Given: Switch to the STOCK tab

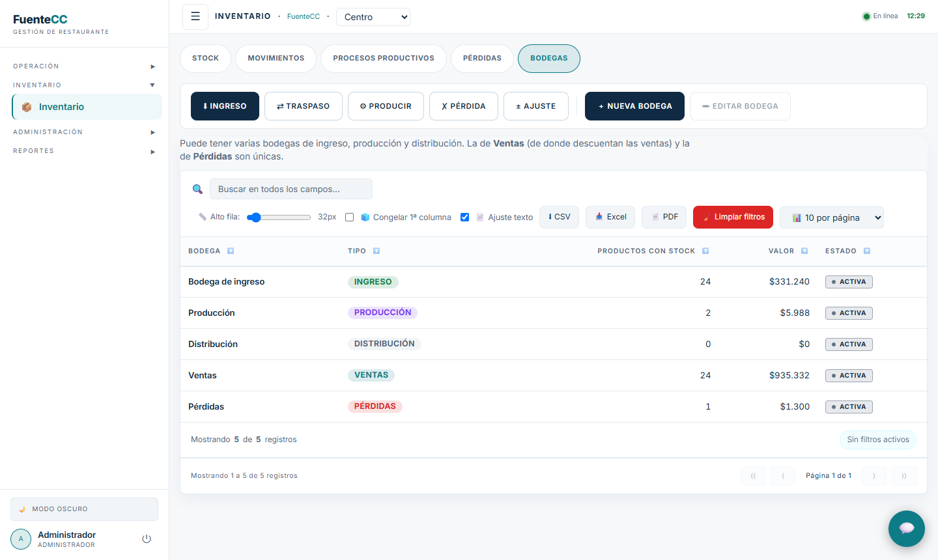Looking at the screenshot, I should [x=205, y=59].
